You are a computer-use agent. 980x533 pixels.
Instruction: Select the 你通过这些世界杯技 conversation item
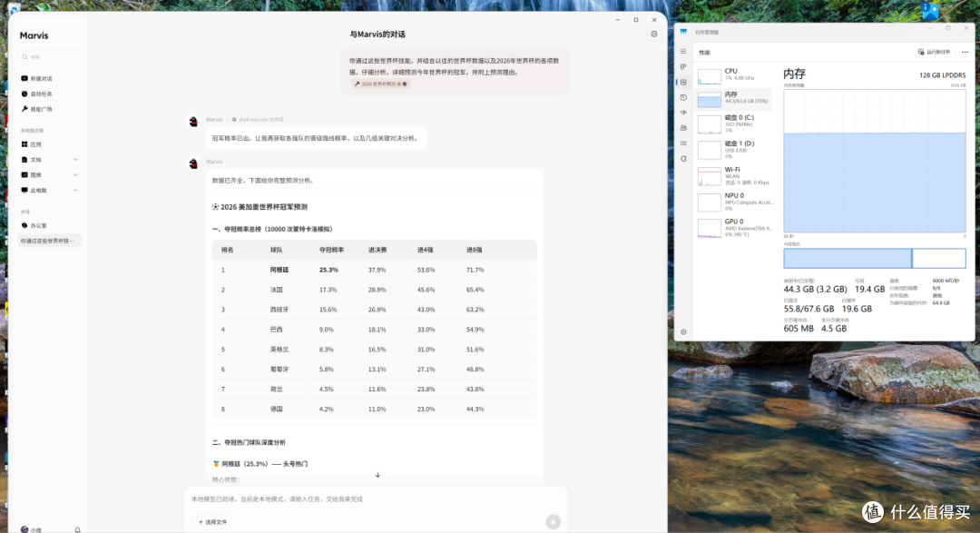(49, 241)
